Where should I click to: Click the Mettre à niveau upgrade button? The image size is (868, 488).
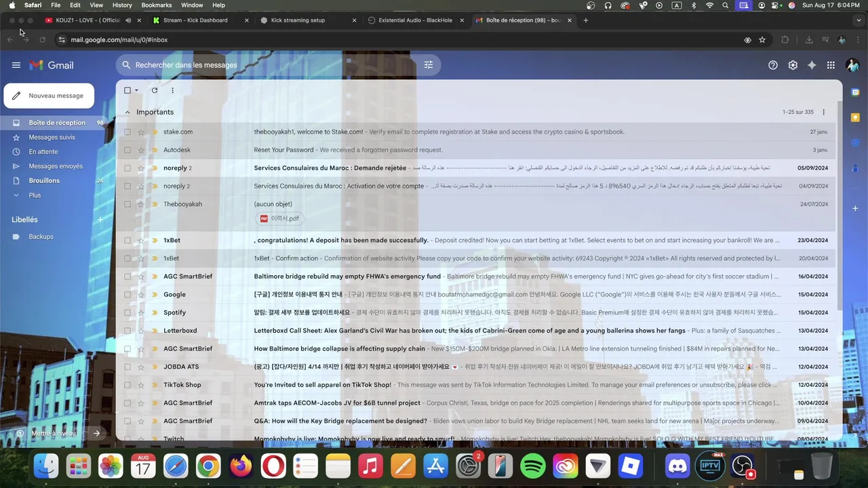tap(58, 433)
